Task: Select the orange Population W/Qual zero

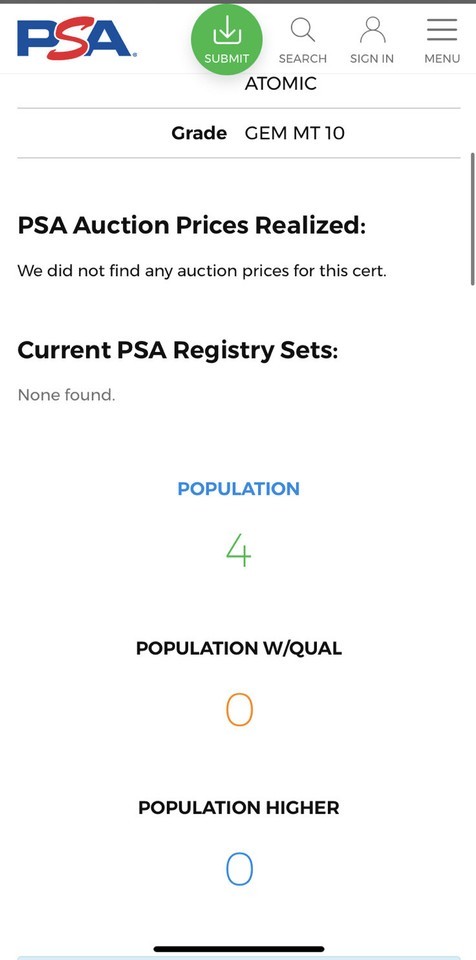Action: [x=239, y=710]
